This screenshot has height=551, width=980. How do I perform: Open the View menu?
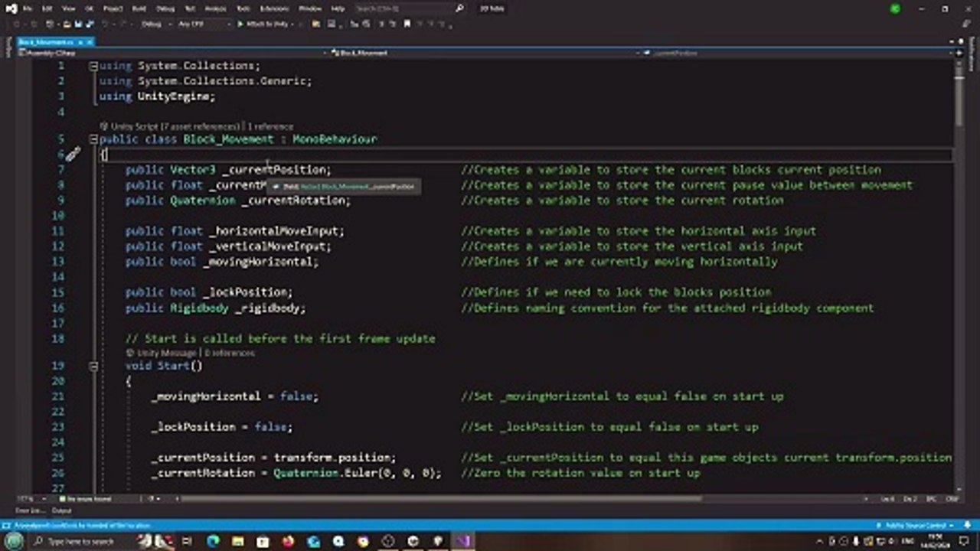pos(68,8)
